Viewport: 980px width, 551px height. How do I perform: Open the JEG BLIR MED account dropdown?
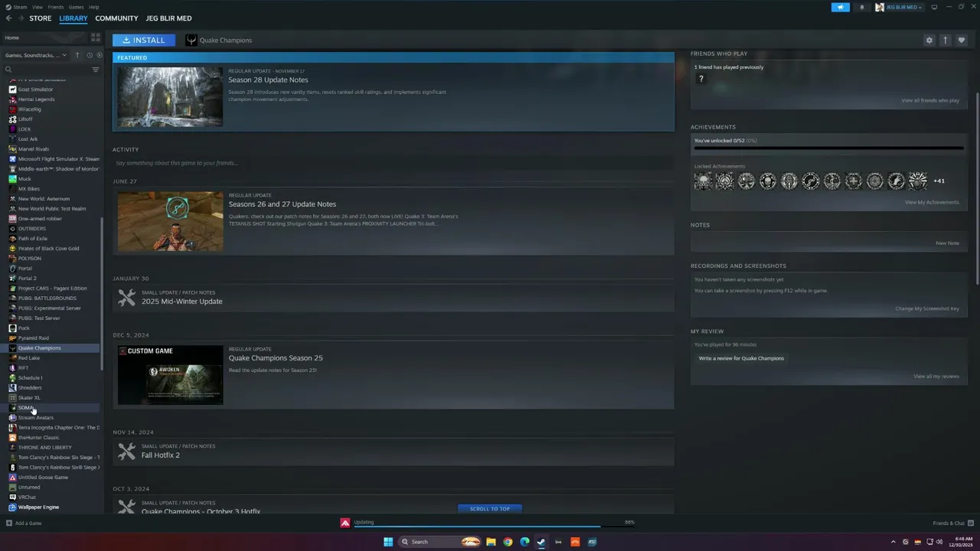pos(899,7)
